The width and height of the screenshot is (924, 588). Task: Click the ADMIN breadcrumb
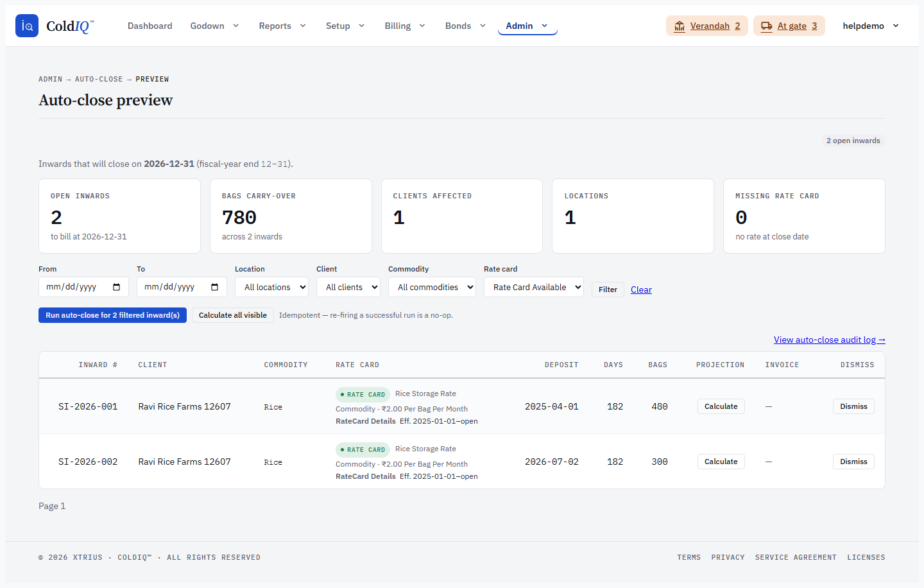click(x=50, y=79)
